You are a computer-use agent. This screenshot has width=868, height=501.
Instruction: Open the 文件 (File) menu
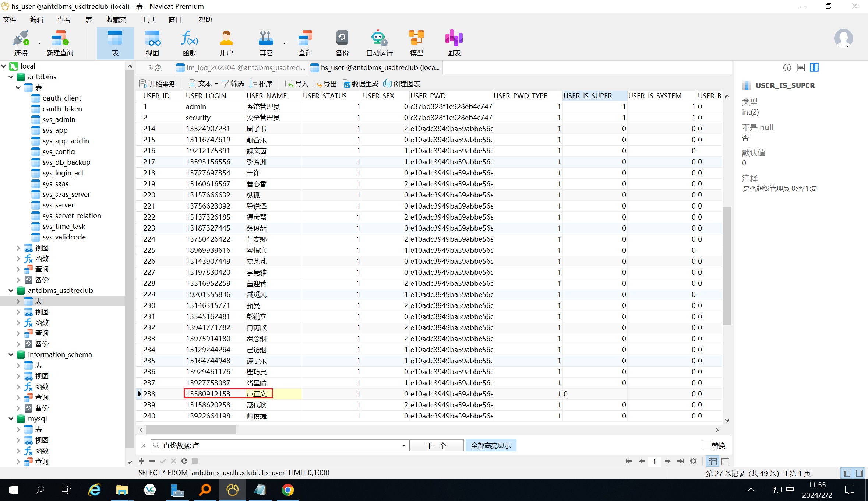click(x=10, y=20)
